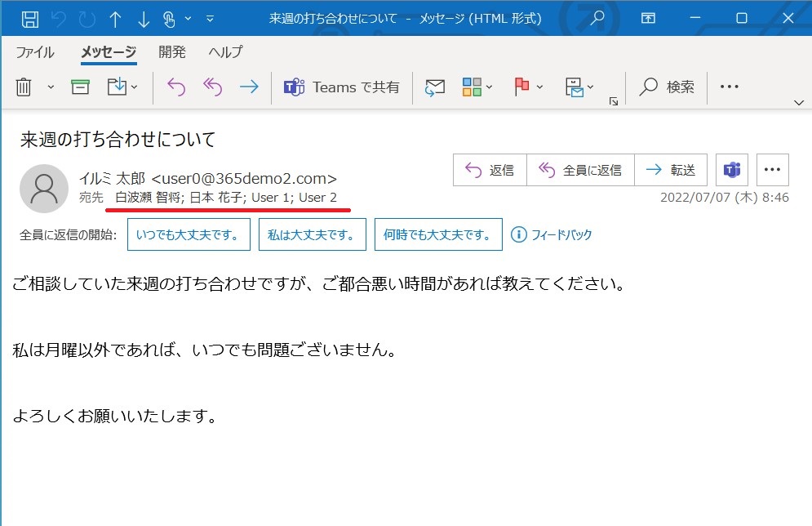Viewport: 812px width, 526px height.
Task: Expand the Categorize dropdown arrow
Action: point(489,87)
